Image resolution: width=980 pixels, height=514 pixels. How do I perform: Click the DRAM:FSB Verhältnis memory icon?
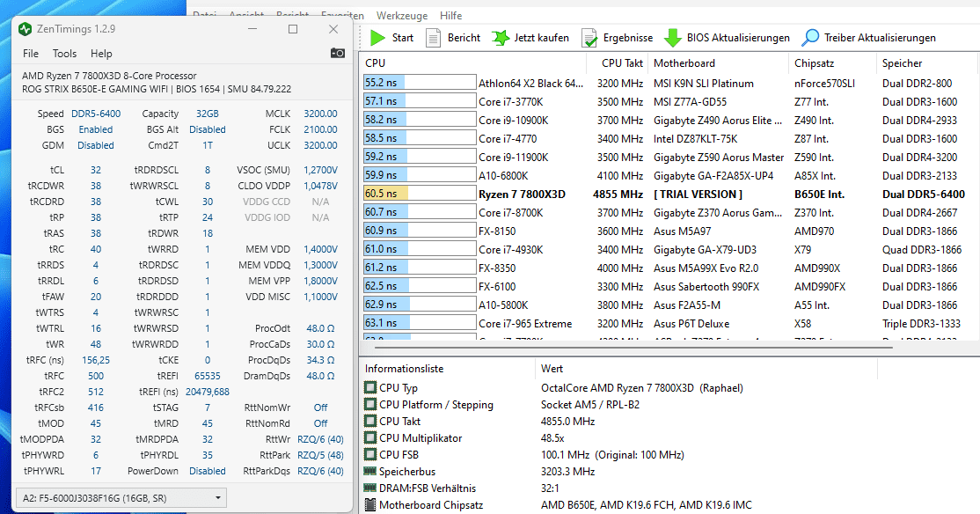370,488
